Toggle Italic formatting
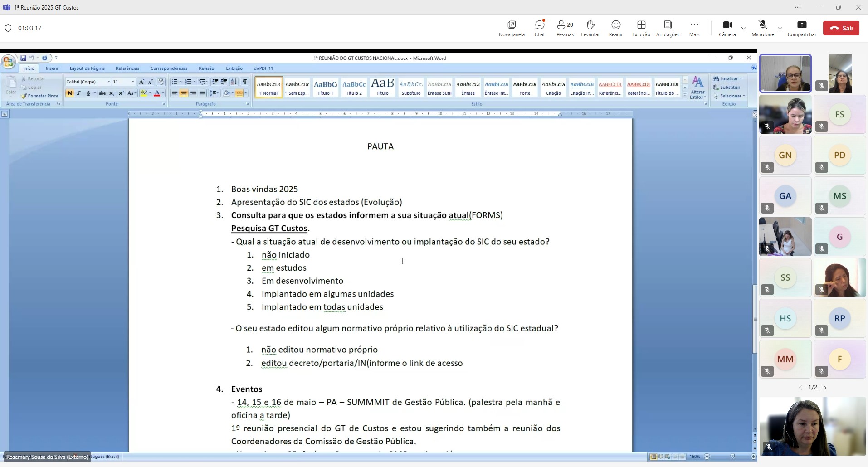 pos(79,93)
